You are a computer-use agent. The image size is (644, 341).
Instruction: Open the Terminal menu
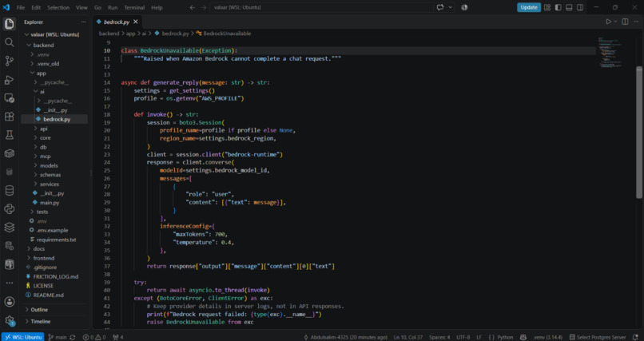(x=134, y=7)
